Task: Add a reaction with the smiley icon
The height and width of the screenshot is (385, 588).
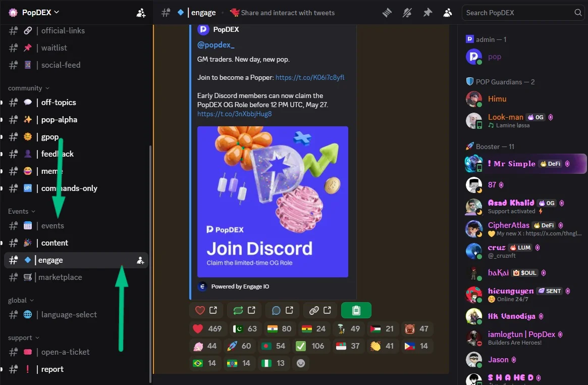Action: (301, 363)
